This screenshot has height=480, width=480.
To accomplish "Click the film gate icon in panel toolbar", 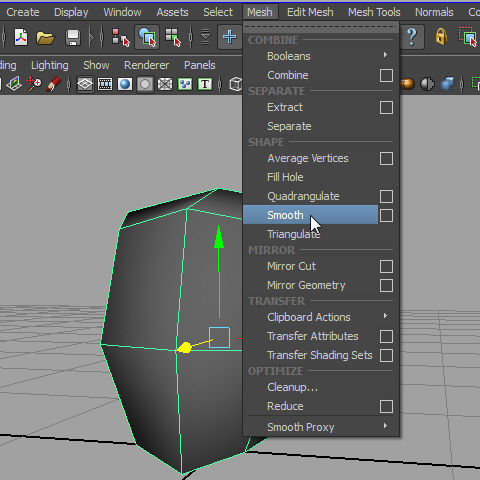I will [105, 84].
